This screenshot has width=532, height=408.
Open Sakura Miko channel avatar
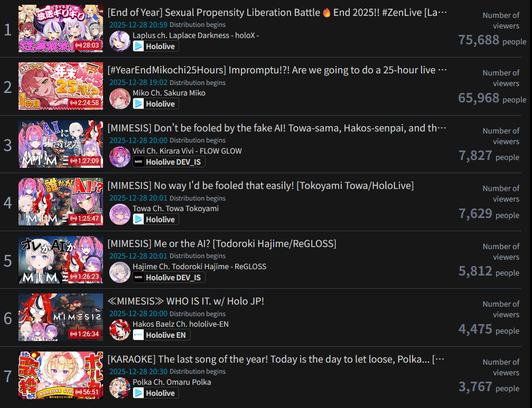[120, 99]
